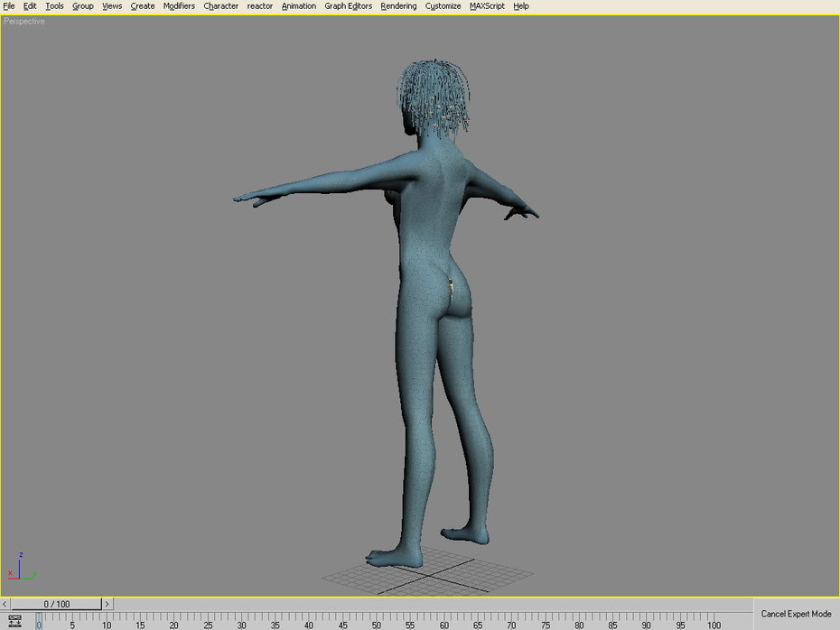Open the Mini Curve Editor icon
The image size is (840, 630).
tap(14, 621)
